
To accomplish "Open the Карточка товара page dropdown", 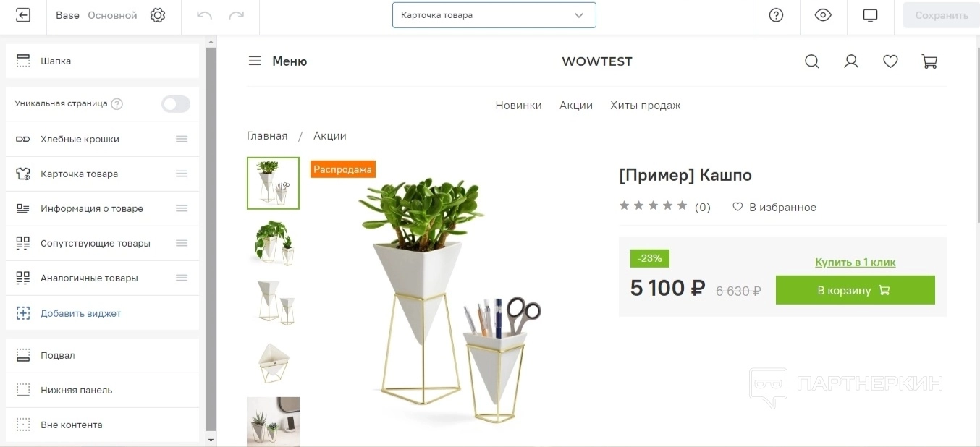I will [x=494, y=15].
